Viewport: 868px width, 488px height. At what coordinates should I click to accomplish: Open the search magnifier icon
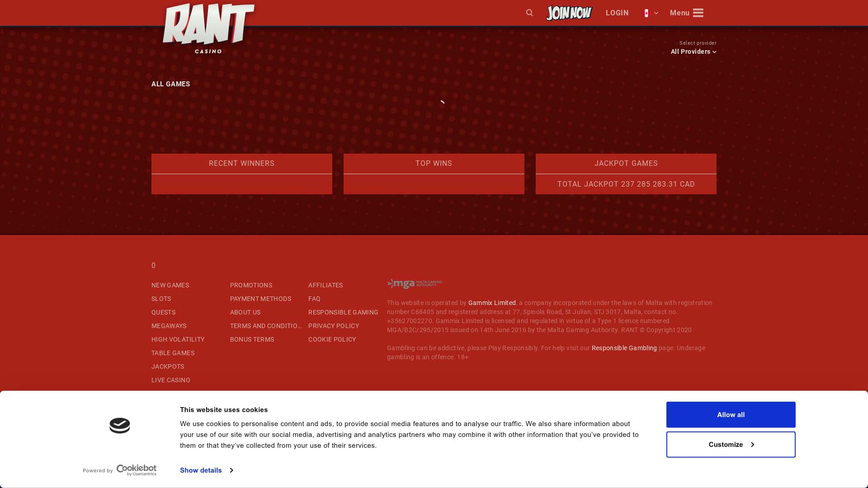point(529,13)
